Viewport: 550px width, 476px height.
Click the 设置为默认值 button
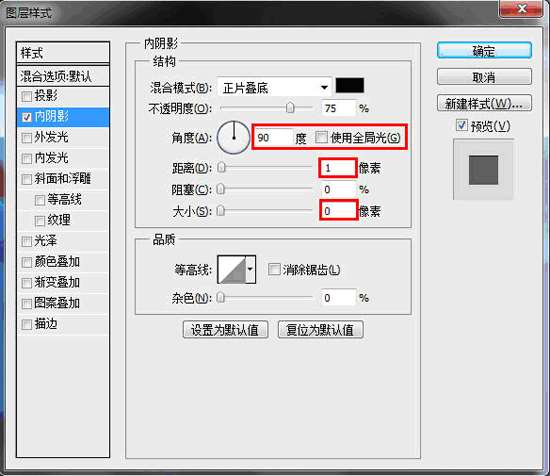point(225,330)
